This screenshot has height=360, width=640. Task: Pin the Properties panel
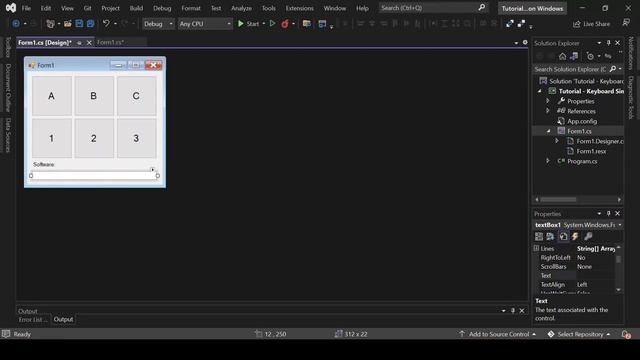(x=608, y=213)
